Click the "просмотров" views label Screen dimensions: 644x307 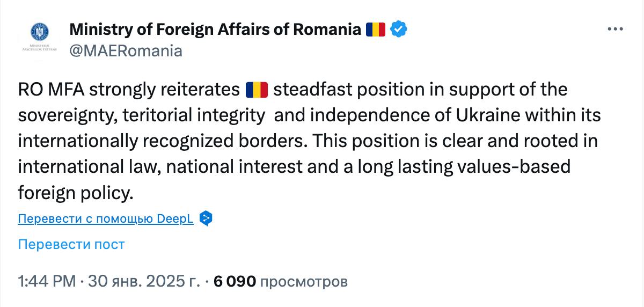(304, 281)
